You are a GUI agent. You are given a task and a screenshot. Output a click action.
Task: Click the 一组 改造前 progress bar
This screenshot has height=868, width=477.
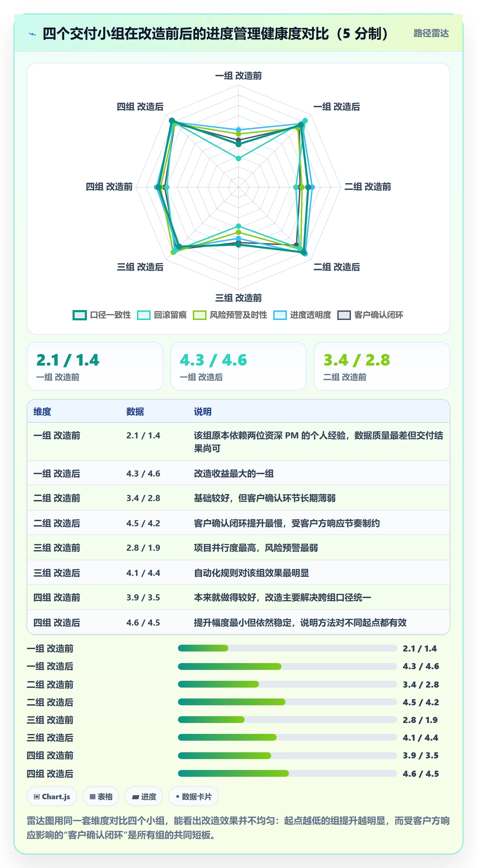(x=288, y=648)
